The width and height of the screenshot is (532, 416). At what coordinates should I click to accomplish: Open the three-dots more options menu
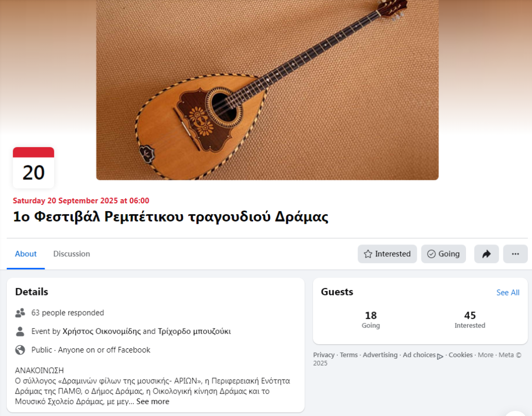tap(515, 254)
